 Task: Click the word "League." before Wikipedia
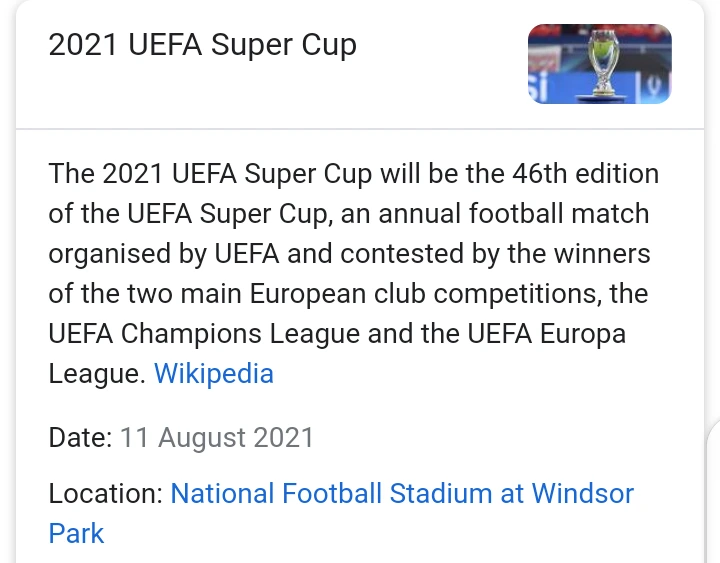pyautogui.click(x=97, y=374)
